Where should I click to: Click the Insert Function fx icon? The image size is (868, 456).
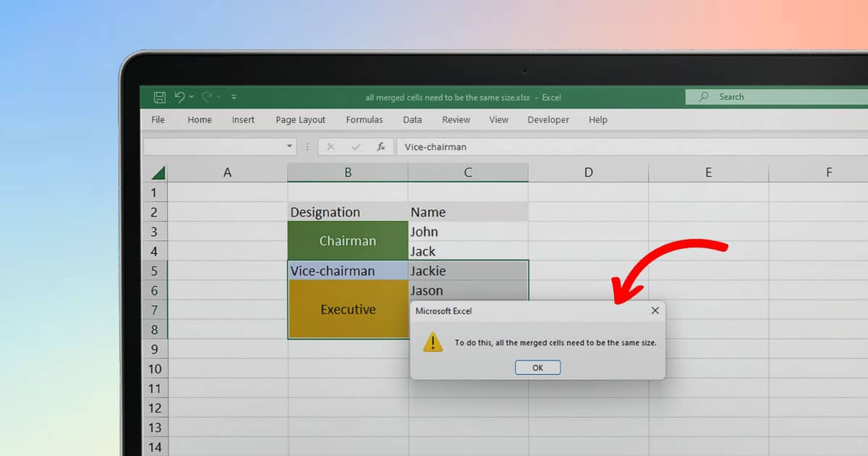(380, 147)
